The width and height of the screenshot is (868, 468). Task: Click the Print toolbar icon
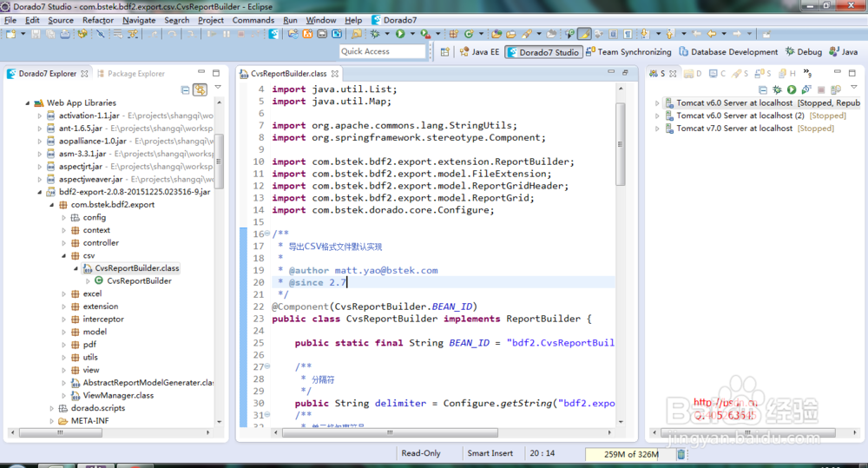click(x=65, y=34)
